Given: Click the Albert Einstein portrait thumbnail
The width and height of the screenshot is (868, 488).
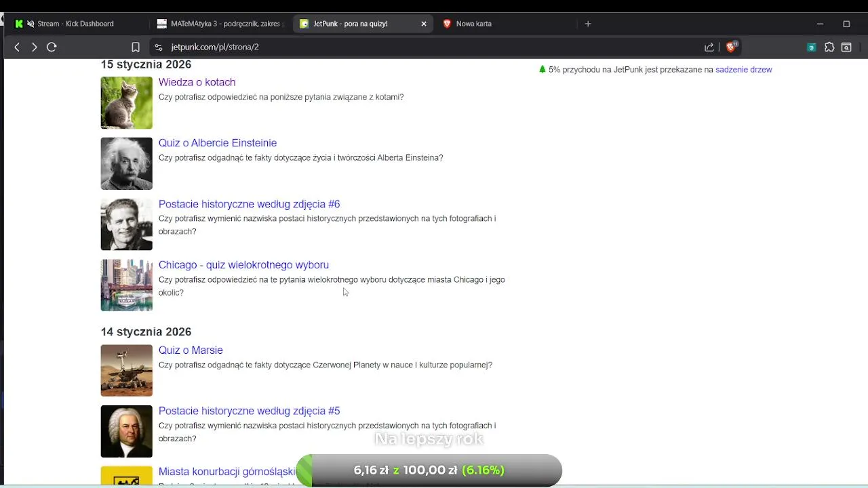Looking at the screenshot, I should 127,163.
